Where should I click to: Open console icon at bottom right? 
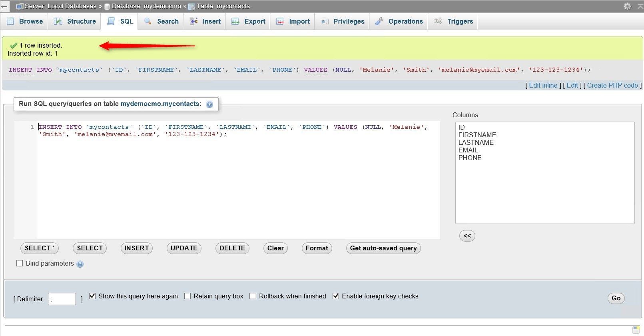pyautogui.click(x=636, y=330)
